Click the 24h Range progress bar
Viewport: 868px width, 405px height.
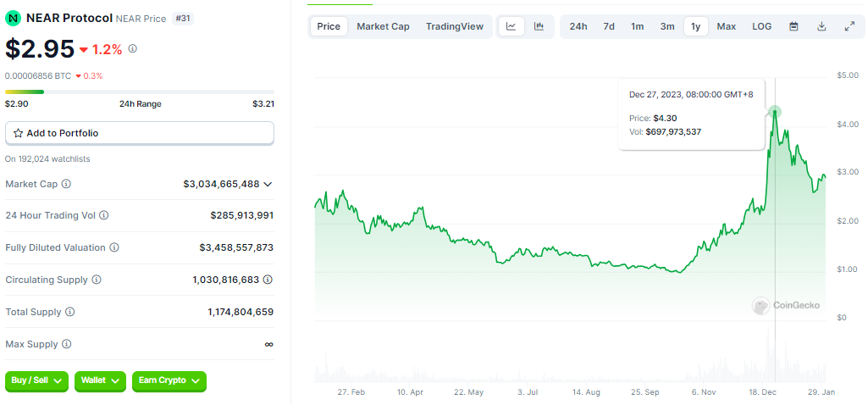(x=140, y=92)
